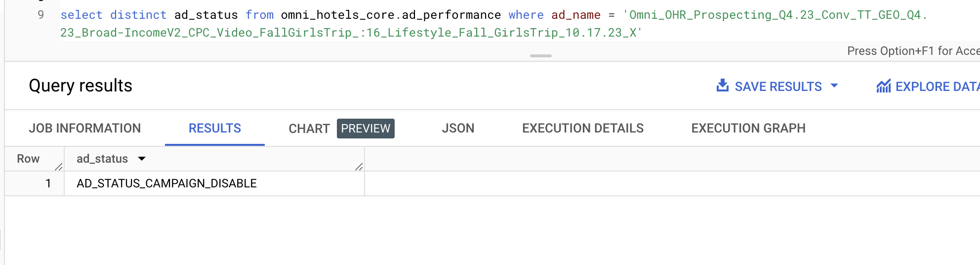Open the ad_status column sort menu arrow
This screenshot has height=265, width=980.
(142, 159)
